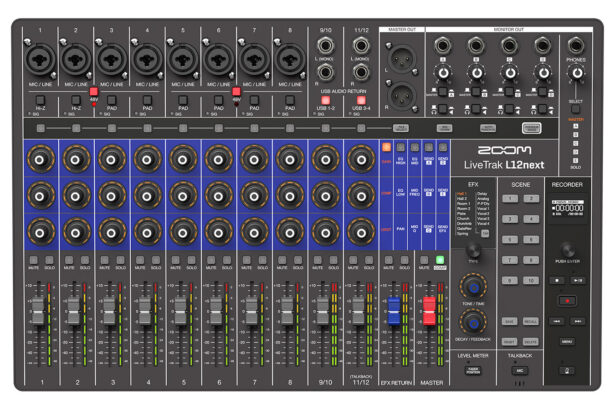Click the red-dot record button
This screenshot has height=410, width=615.
(567, 301)
